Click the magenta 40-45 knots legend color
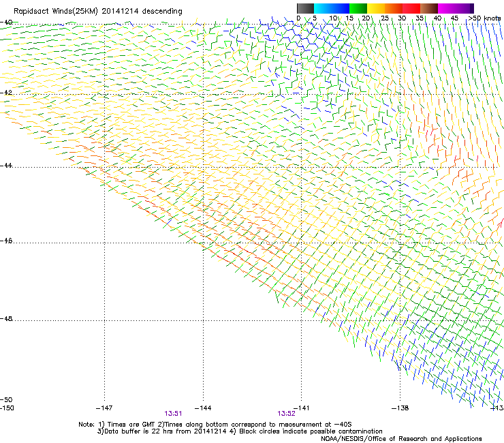Image resolution: width=504 pixels, height=443 pixels. 447,8
